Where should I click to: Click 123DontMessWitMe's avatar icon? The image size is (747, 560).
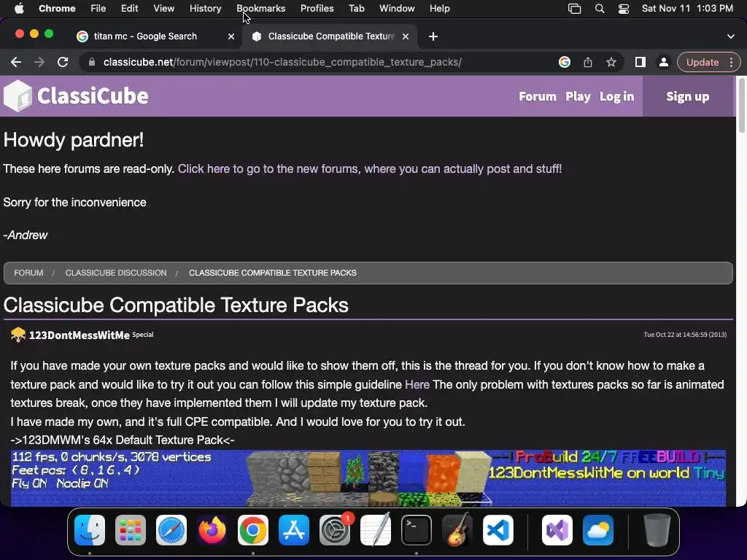18,335
